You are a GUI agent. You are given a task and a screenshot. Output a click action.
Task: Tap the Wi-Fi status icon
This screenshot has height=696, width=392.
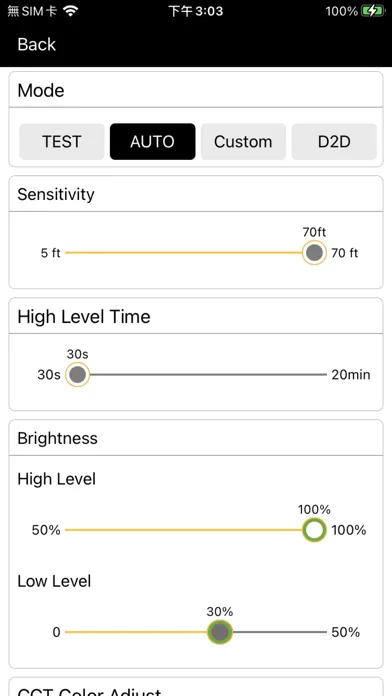[70, 11]
